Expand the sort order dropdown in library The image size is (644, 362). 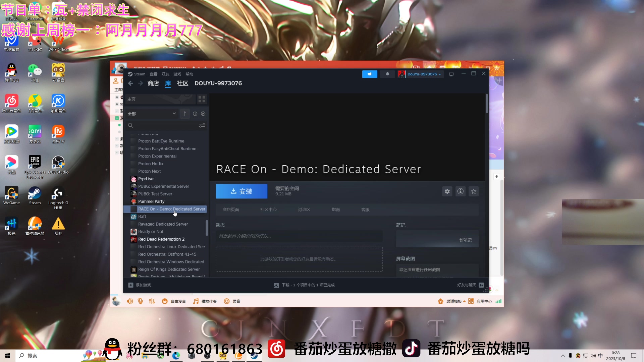(184, 114)
